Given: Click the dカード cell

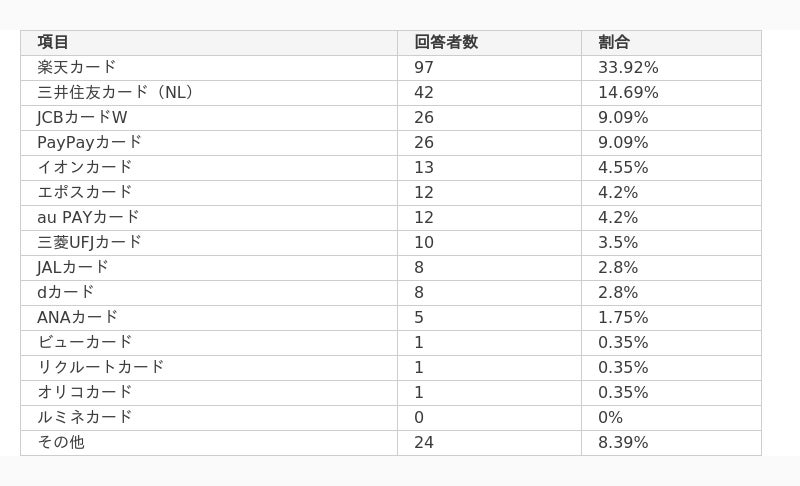Looking at the screenshot, I should pos(209,292).
